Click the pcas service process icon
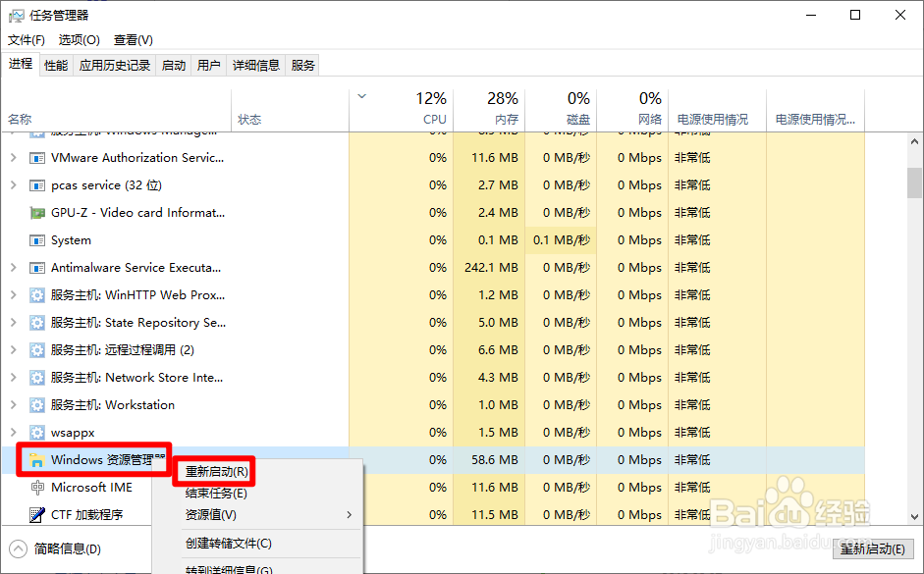 (37, 185)
